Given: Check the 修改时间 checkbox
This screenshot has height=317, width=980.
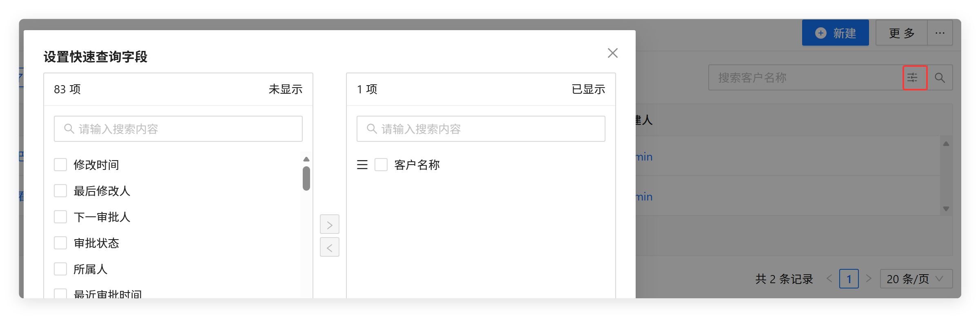Looking at the screenshot, I should pyautogui.click(x=60, y=165).
